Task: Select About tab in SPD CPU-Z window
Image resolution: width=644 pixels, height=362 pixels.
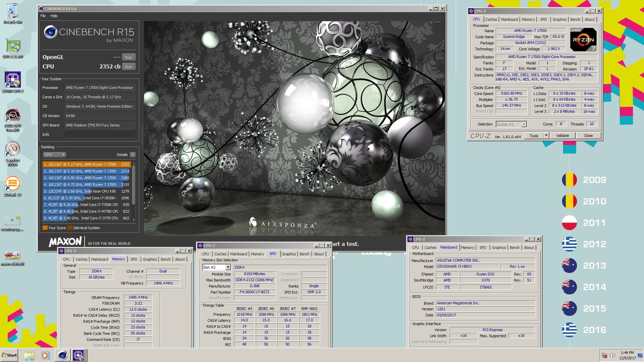Action: tap(319, 254)
